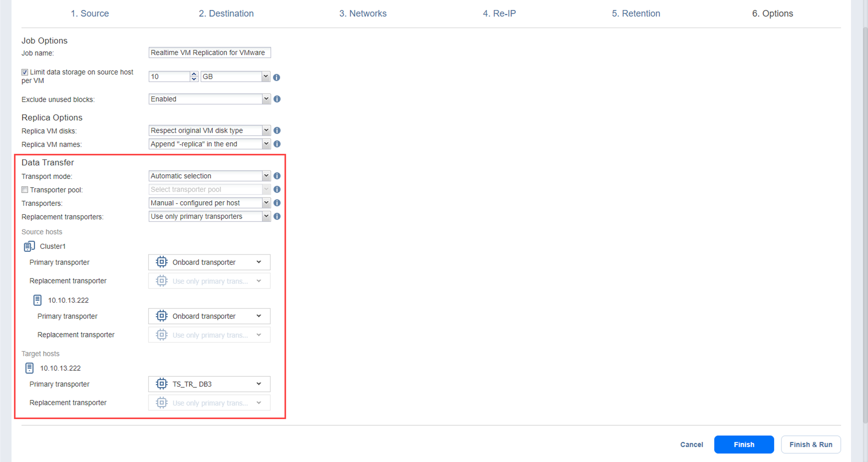This screenshot has height=462, width=868.
Task: Click info icon beside Transport mode
Action: (277, 176)
